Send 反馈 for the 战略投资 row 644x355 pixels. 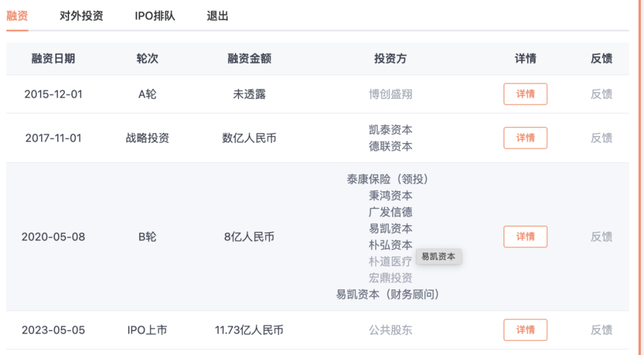pyautogui.click(x=601, y=138)
